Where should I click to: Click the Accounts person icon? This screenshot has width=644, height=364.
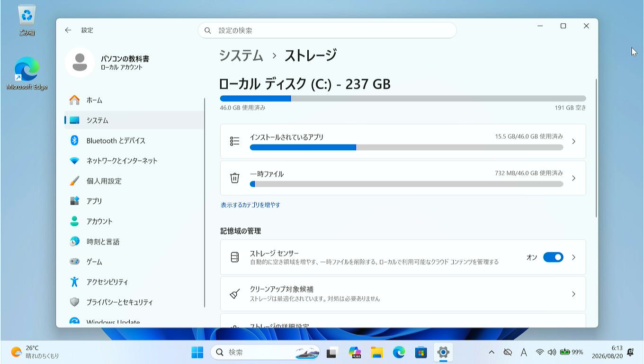(74, 221)
